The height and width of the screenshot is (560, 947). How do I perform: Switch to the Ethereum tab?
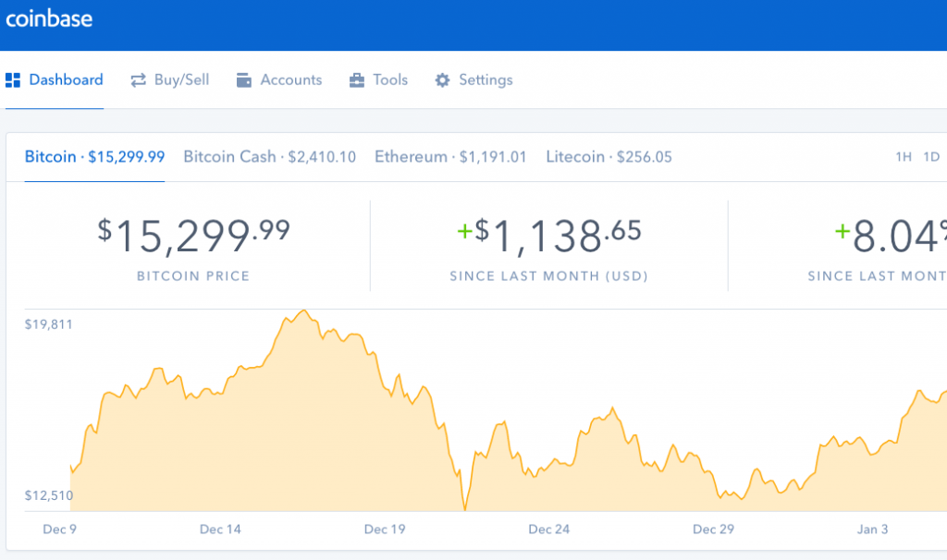[x=450, y=157]
